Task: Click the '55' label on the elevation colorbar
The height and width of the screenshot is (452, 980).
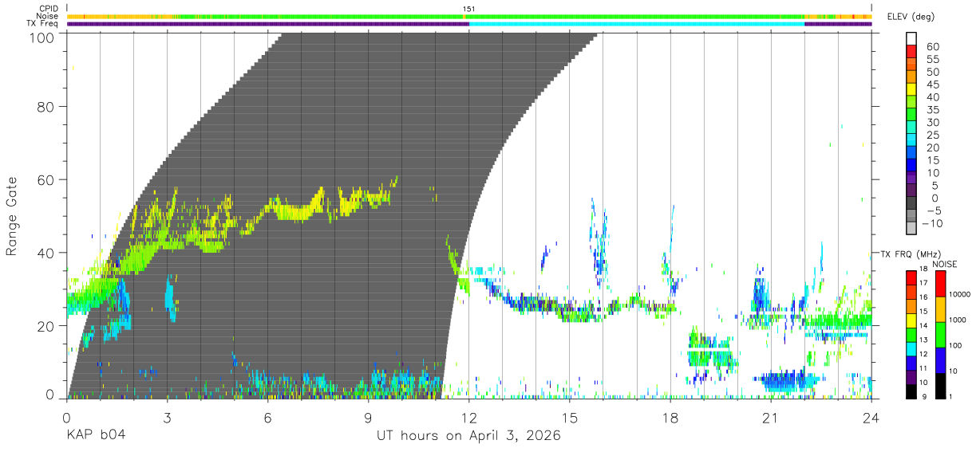Action: click(934, 59)
